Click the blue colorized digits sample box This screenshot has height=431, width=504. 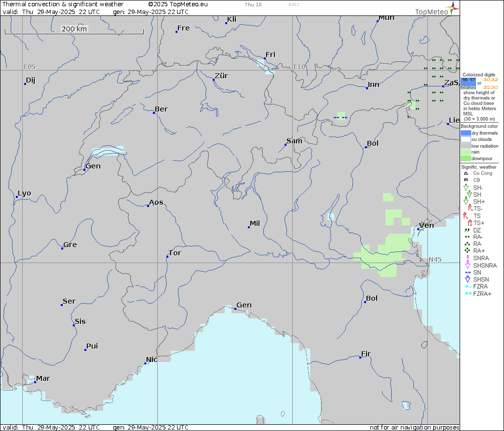[x=468, y=83]
